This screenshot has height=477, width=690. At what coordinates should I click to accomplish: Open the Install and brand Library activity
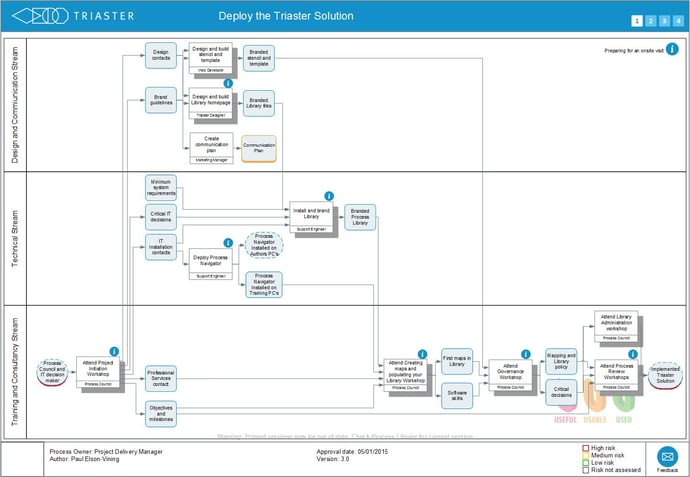pos(311,217)
